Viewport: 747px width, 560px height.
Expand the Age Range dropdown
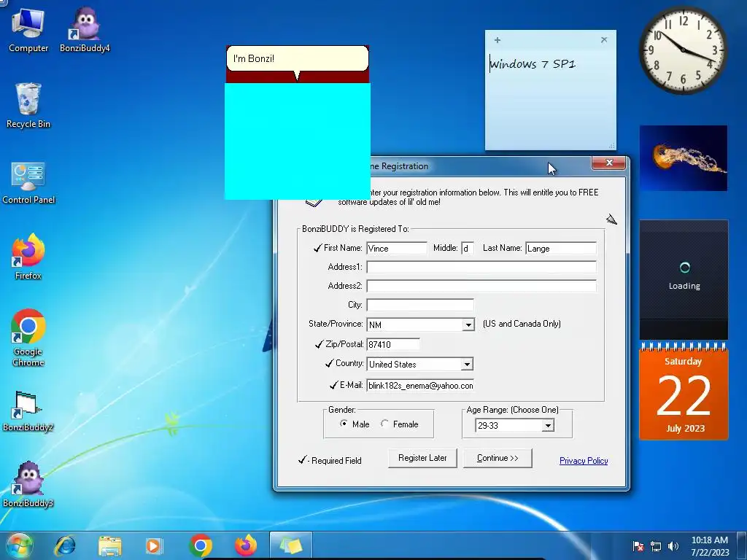548,425
